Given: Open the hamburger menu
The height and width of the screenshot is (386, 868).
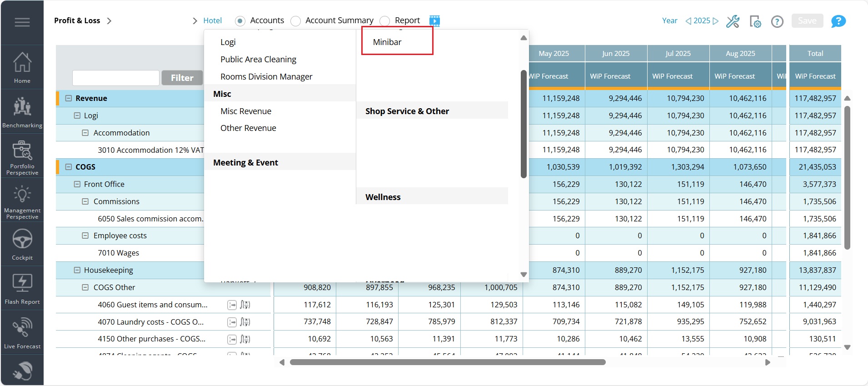Looking at the screenshot, I should (x=22, y=22).
